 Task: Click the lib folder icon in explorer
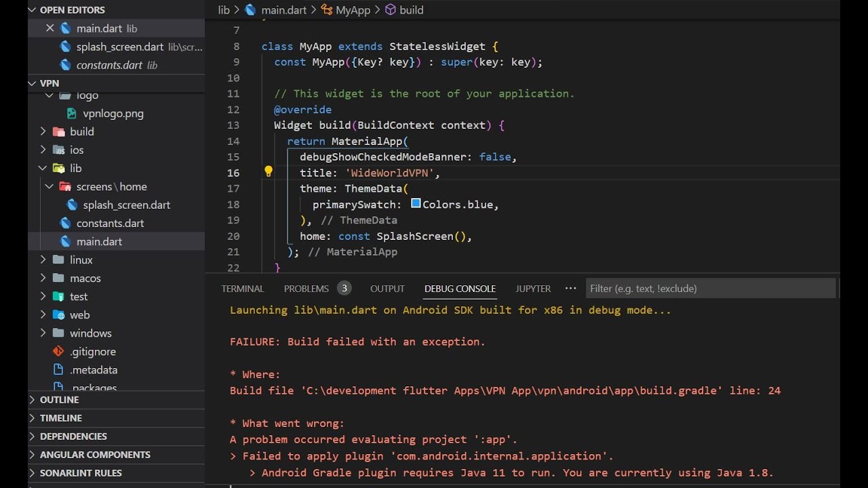coord(59,168)
